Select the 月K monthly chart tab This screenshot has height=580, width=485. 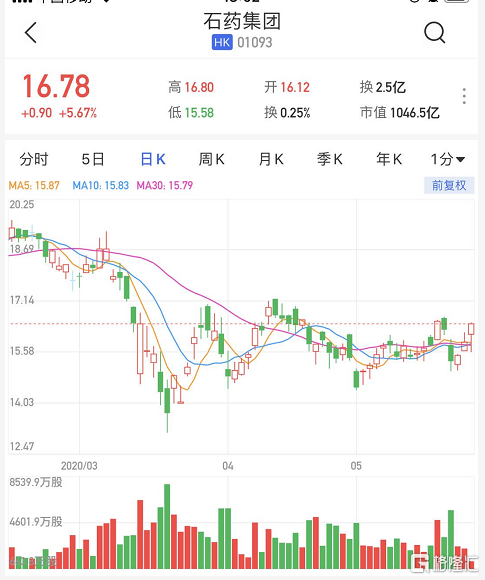(271, 159)
